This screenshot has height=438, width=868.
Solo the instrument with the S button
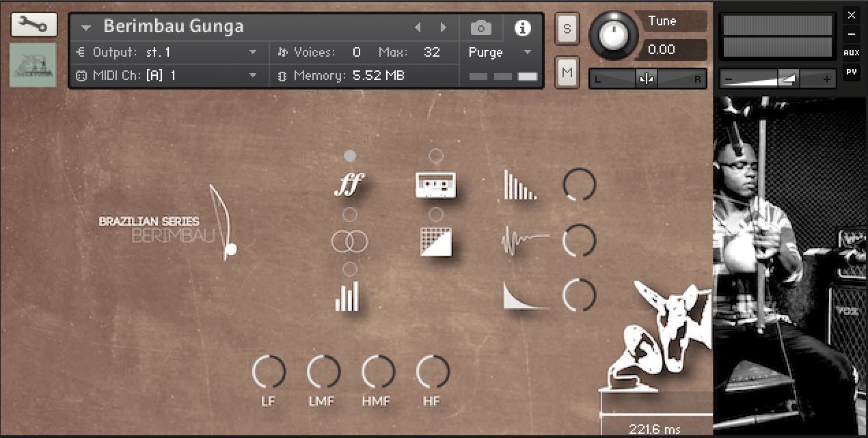coord(567,29)
